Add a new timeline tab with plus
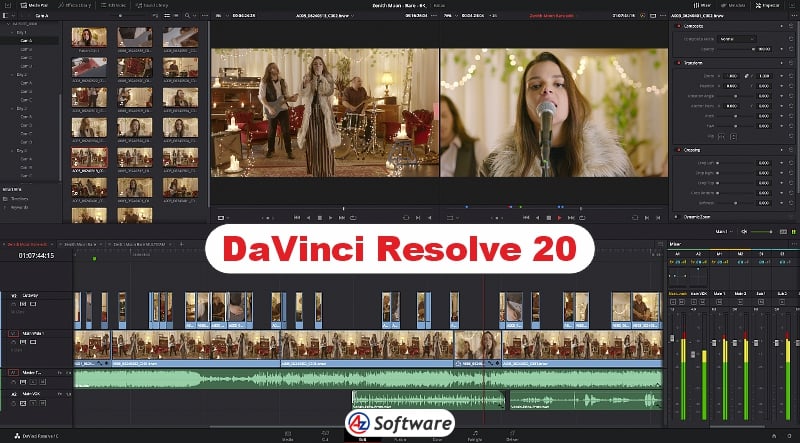Image resolution: width=800 pixels, height=443 pixels. click(181, 244)
